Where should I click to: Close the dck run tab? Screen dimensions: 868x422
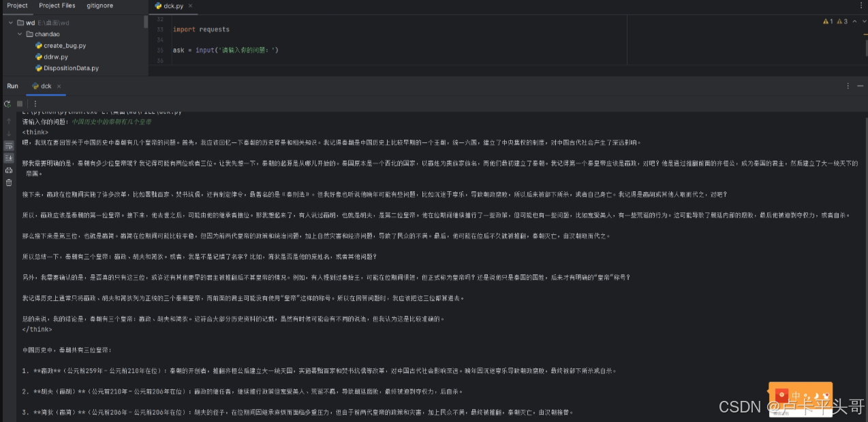59,86
